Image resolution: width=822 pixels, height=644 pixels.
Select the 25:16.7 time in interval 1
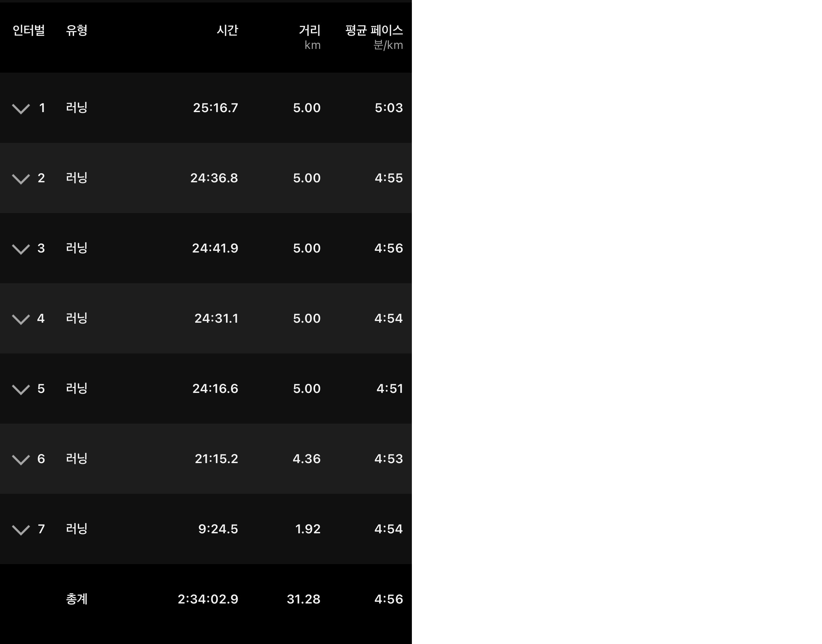pyautogui.click(x=216, y=108)
